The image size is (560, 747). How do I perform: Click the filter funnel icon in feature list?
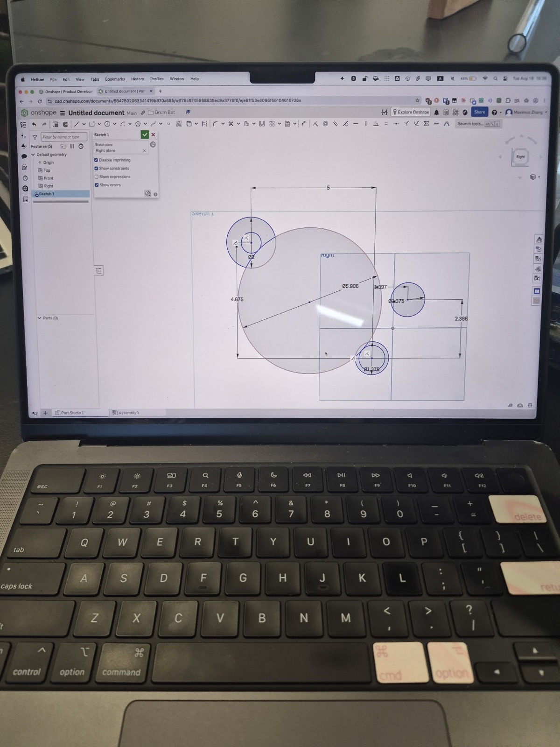click(x=35, y=137)
